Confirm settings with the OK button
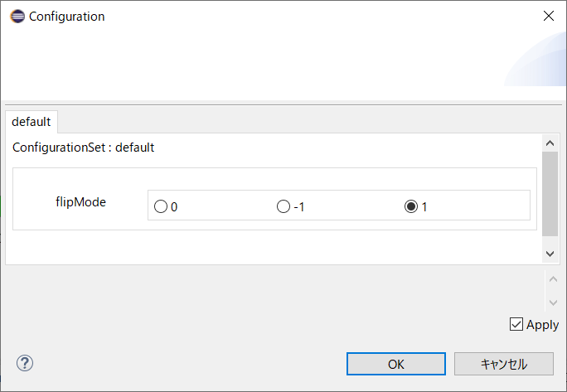The height and width of the screenshot is (392, 567). click(396, 364)
